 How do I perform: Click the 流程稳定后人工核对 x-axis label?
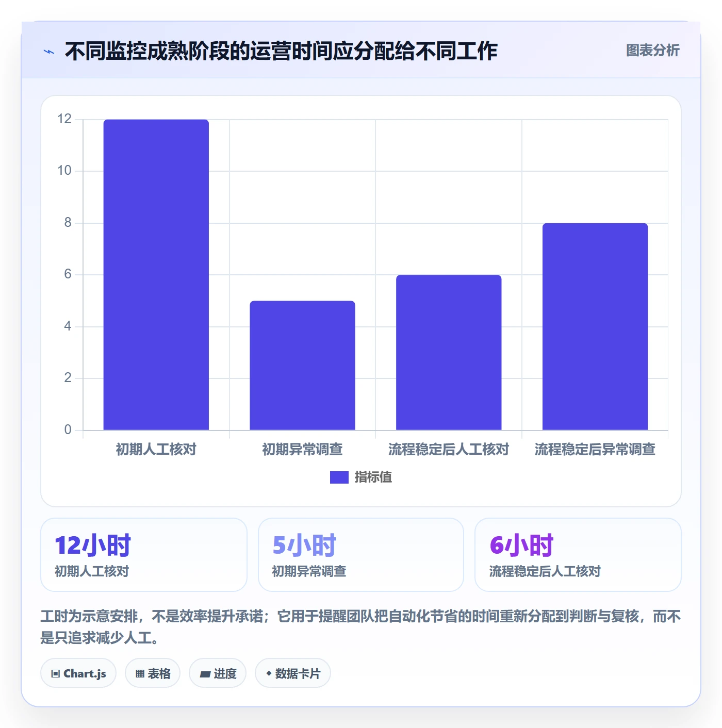point(449,449)
